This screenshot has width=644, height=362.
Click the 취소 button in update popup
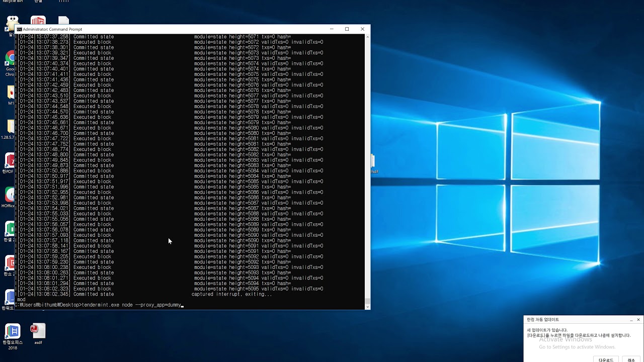(631, 359)
